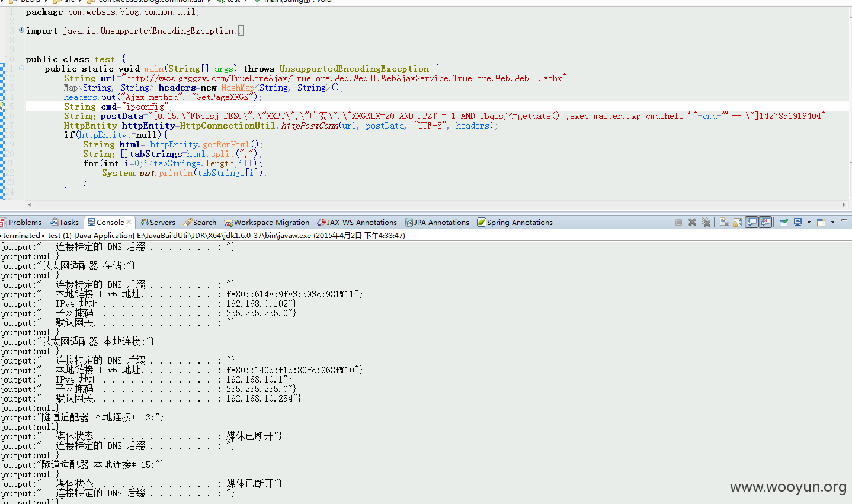Open the Spring Annotations tab
Image resolution: width=852 pixels, height=504 pixels.
click(x=515, y=223)
